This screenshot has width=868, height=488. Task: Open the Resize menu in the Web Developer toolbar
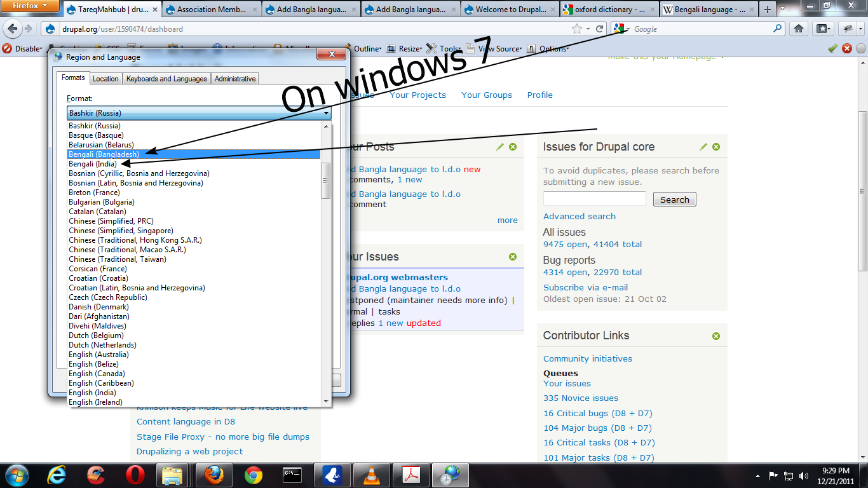pos(405,49)
